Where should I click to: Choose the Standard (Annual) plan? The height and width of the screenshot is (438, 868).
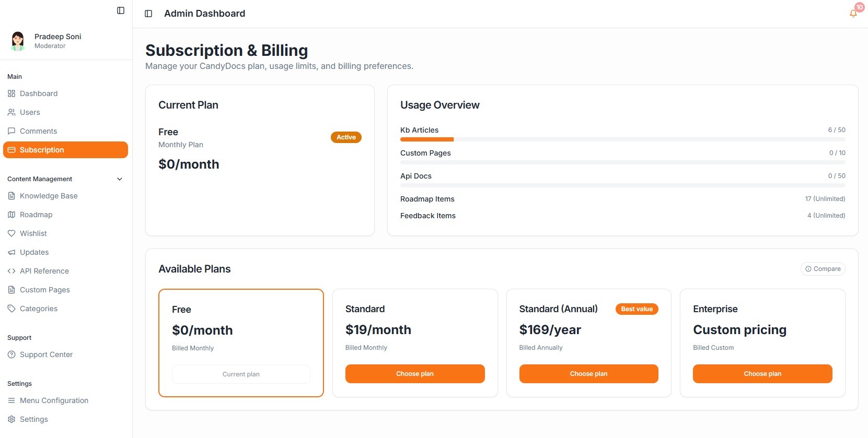(588, 374)
